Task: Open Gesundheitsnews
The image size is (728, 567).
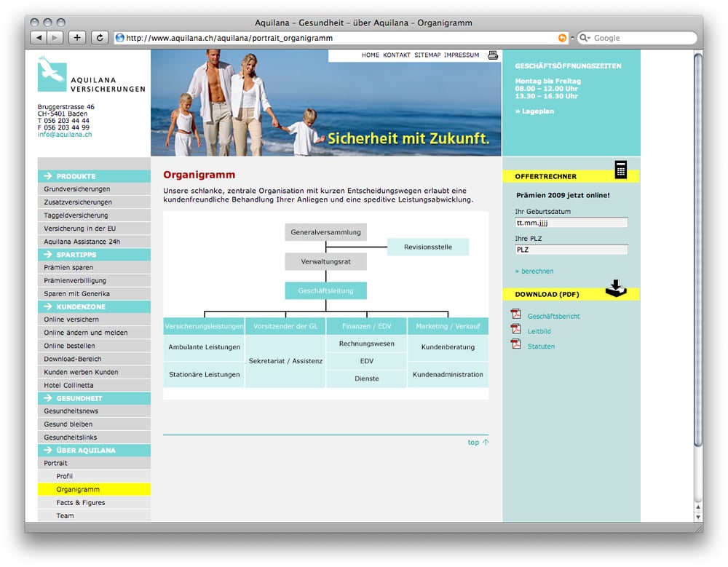Action: coord(94,411)
